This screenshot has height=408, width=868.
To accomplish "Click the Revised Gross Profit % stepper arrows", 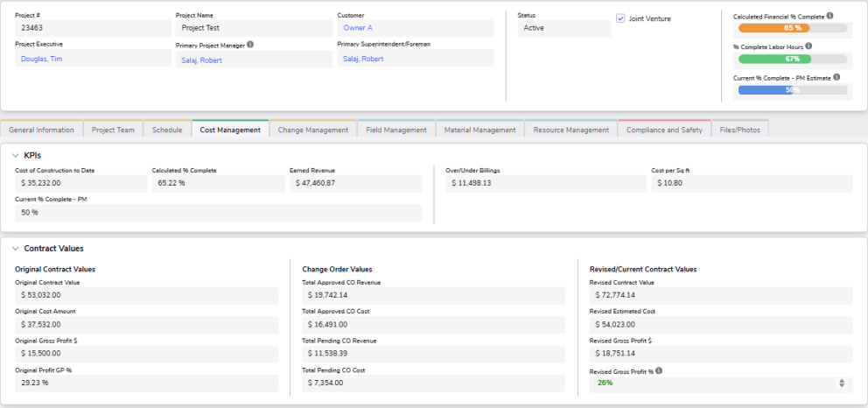I will click(842, 383).
